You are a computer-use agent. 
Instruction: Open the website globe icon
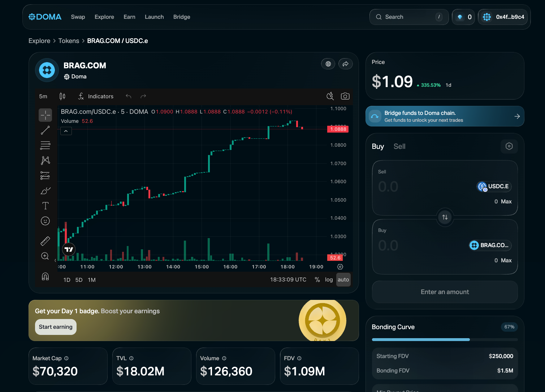328,64
